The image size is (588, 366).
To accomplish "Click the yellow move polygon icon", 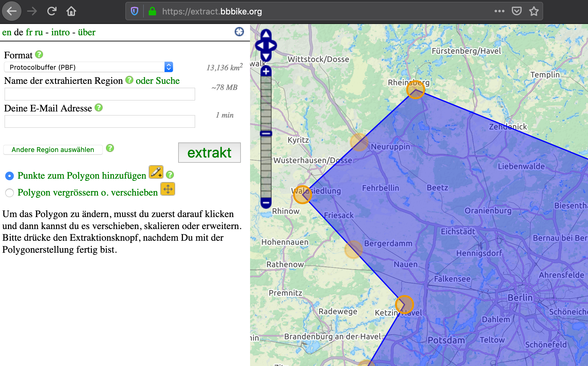I will pos(168,189).
